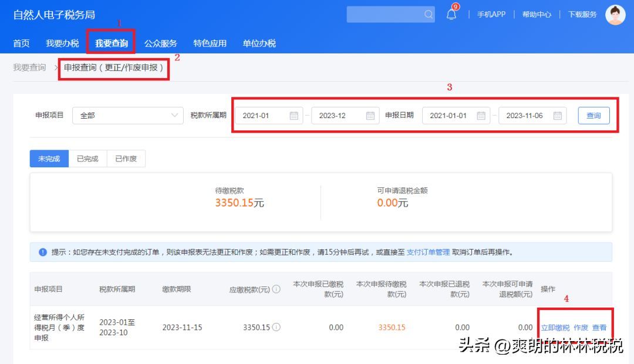This screenshot has height=364, width=634.
Task: Switch to the 已完成 tab
Action: click(x=87, y=159)
